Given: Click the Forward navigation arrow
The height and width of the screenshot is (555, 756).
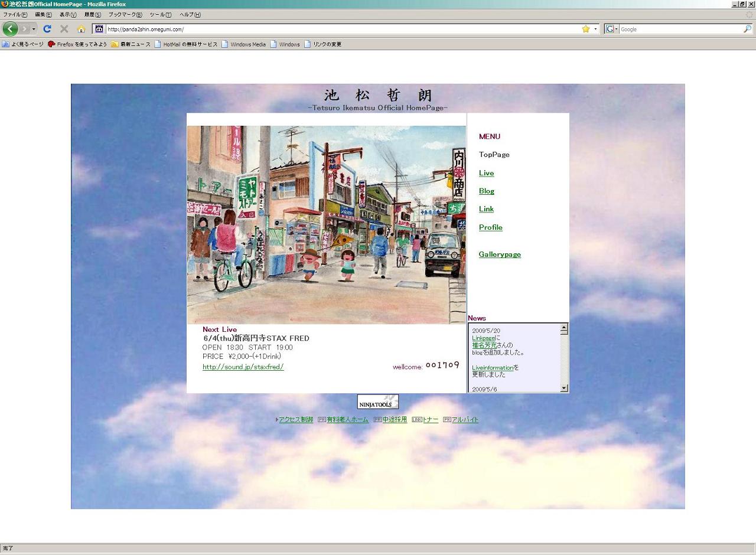Looking at the screenshot, I should [x=24, y=29].
